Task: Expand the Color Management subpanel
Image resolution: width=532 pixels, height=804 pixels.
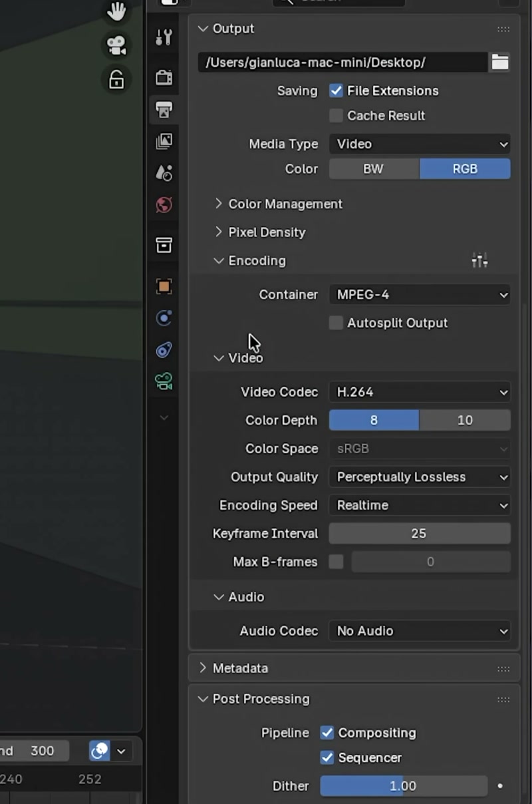Action: pos(218,204)
